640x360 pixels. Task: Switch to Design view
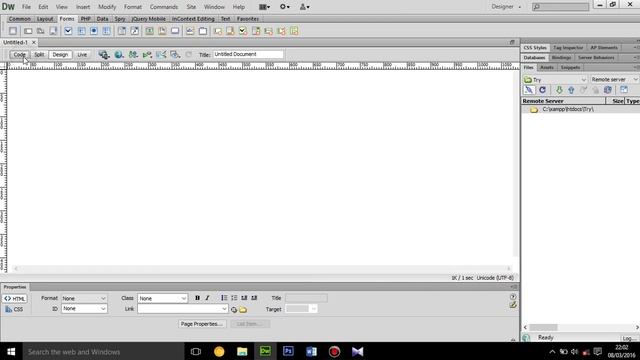coord(60,54)
